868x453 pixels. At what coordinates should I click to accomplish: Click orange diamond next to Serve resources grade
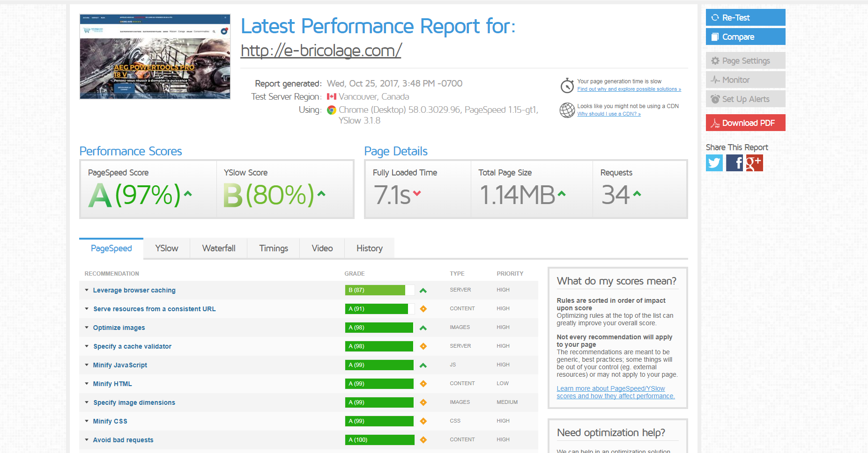423,309
